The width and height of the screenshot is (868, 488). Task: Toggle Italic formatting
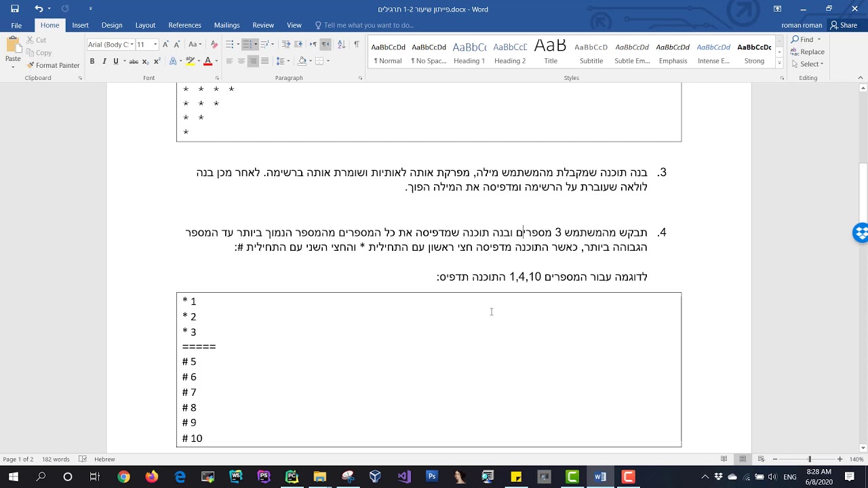[104, 61]
